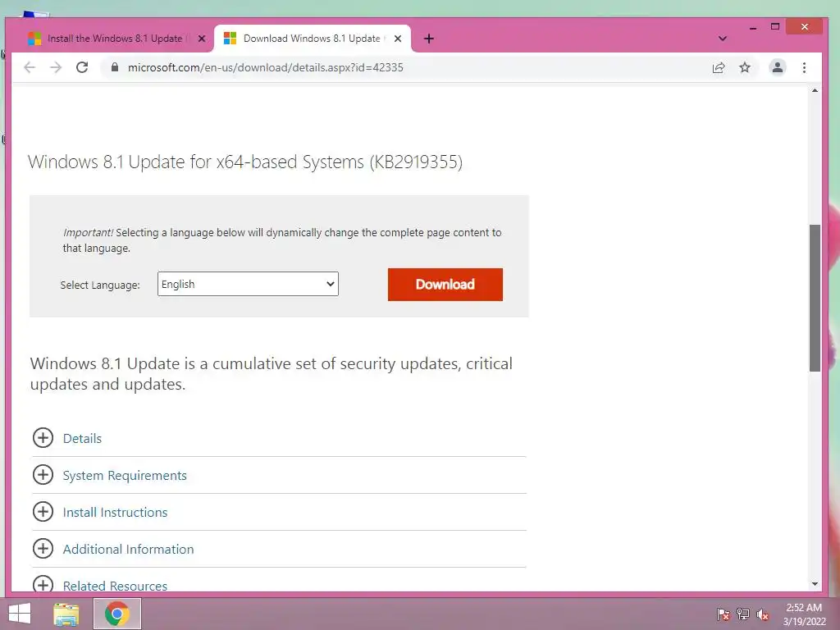
Task: Open the taskbar clock showing 2:52 AM
Action: click(x=804, y=614)
